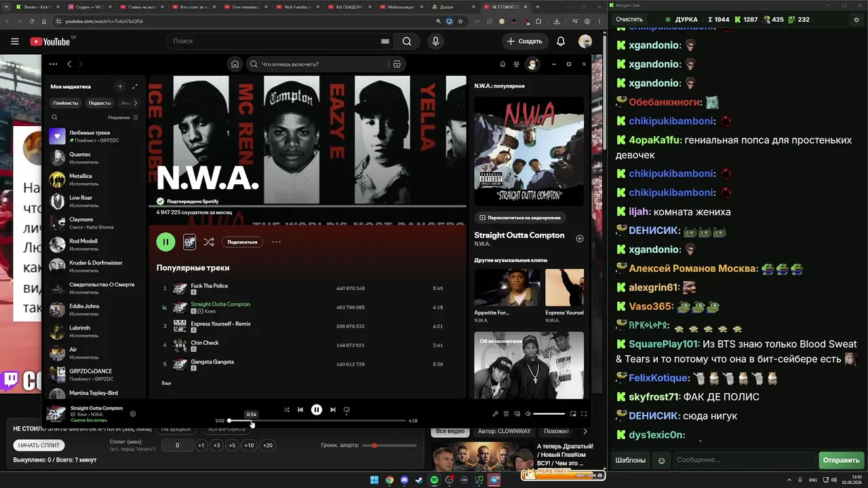868x488 pixels.
Task: Pause N.W.A. with the green artist-page button
Action: pyautogui.click(x=165, y=242)
